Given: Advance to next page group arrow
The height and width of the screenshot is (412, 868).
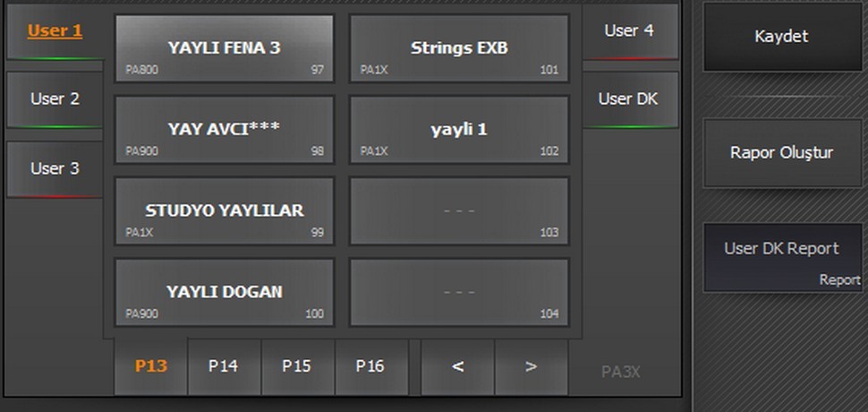Looking at the screenshot, I should click(531, 366).
